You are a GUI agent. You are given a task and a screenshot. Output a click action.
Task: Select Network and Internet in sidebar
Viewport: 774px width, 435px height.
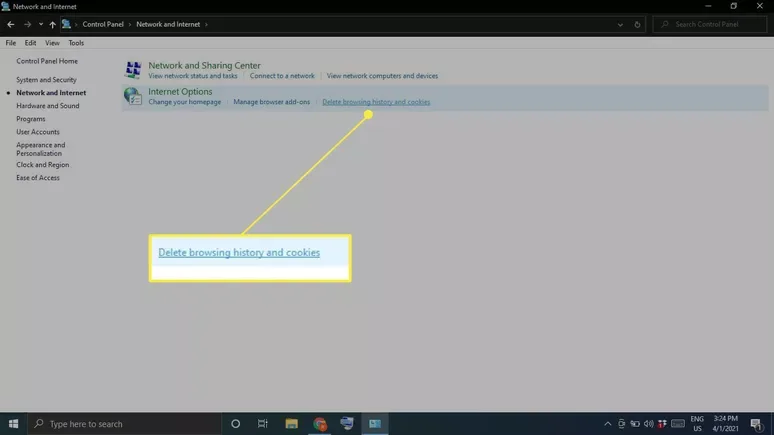coord(51,93)
